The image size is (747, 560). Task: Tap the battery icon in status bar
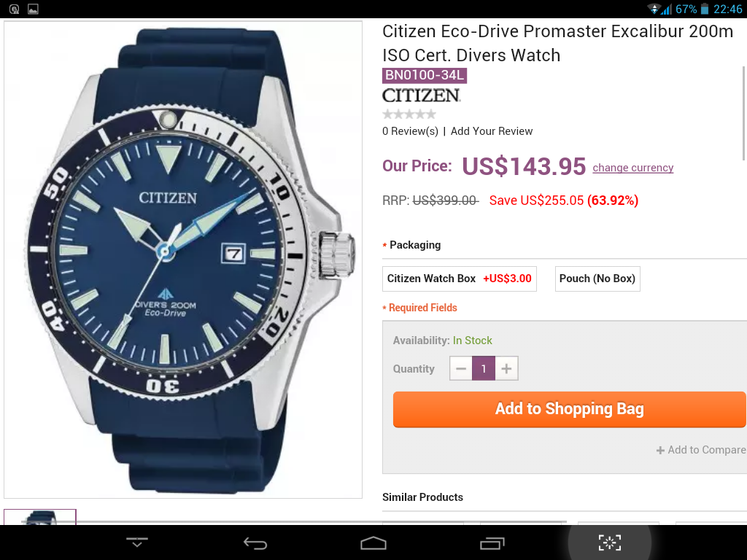705,9
